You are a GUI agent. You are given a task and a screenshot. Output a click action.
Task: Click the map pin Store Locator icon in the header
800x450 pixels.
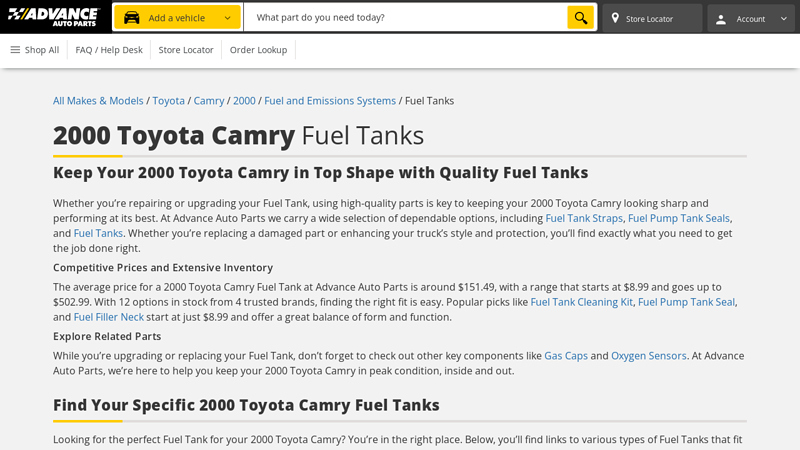click(x=615, y=18)
